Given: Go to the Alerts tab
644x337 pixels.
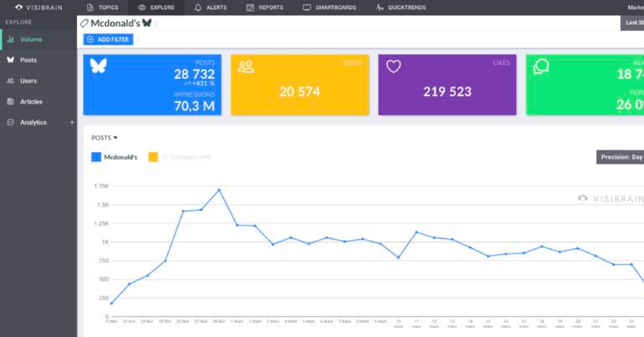Looking at the screenshot, I should [210, 8].
